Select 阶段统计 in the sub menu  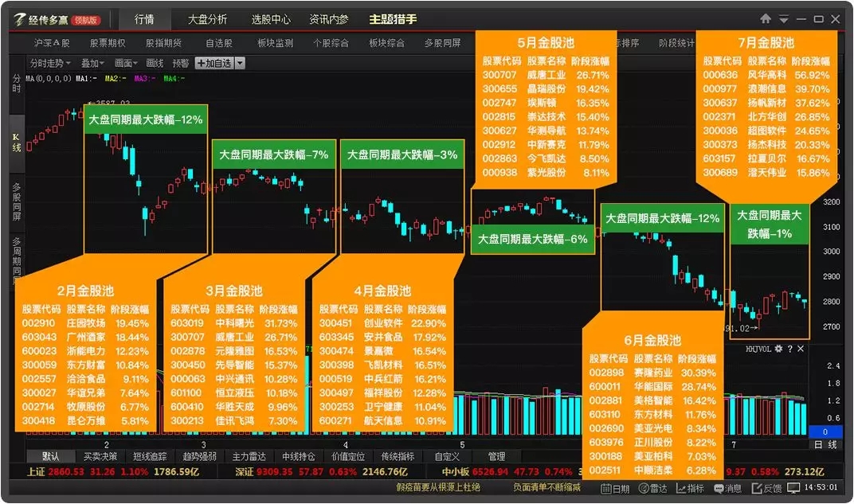(x=676, y=43)
